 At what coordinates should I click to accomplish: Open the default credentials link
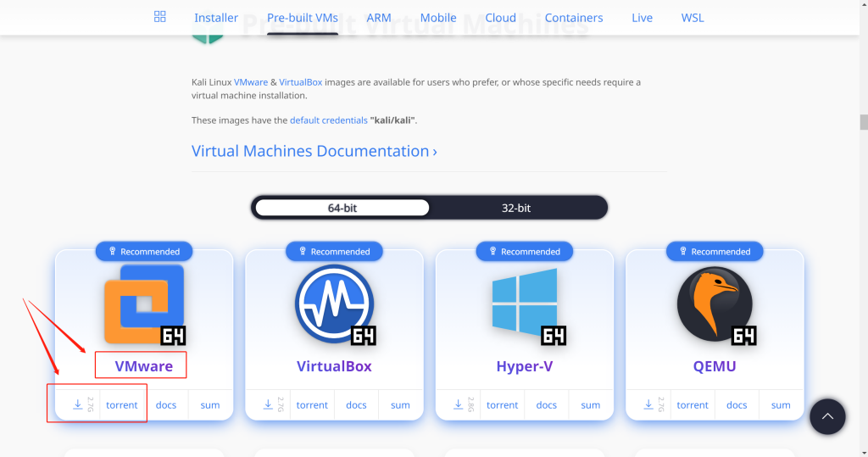point(328,120)
